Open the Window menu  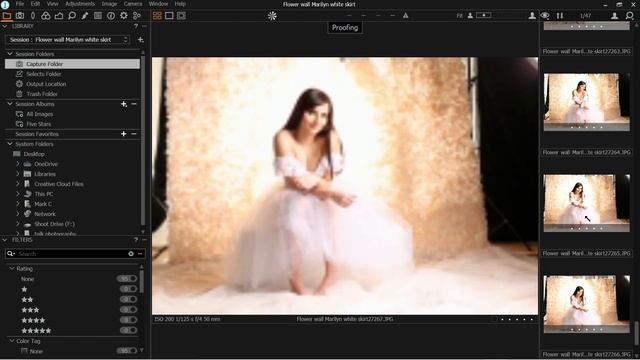(158, 4)
